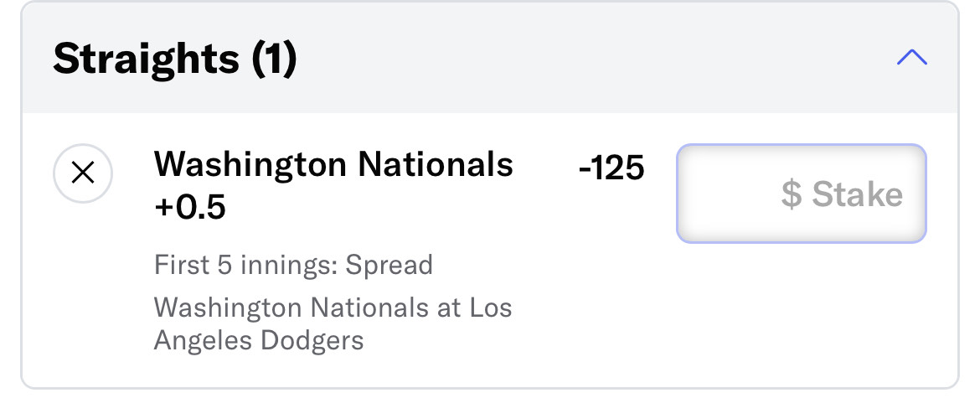Tap the circular X icon beside Nationals
This screenshot has height=398, width=980.
click(83, 173)
